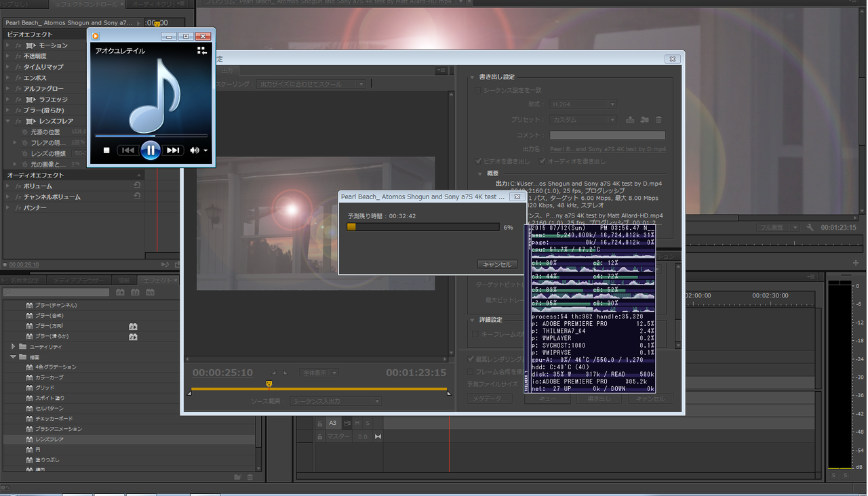The width and height of the screenshot is (868, 496).
Task: Expand the ユーティリティ folder
Action: pos(13,346)
